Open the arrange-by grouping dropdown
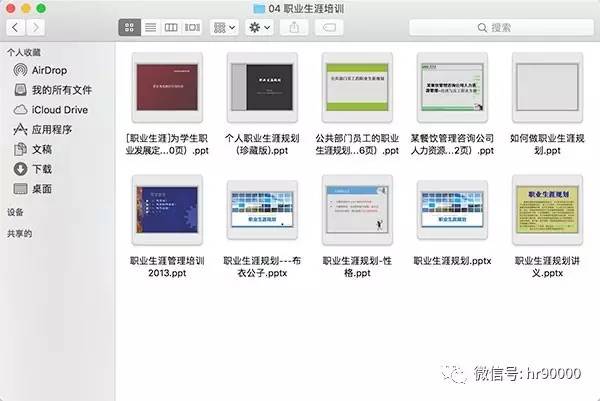Screen dimensions: 600x401 [224, 28]
